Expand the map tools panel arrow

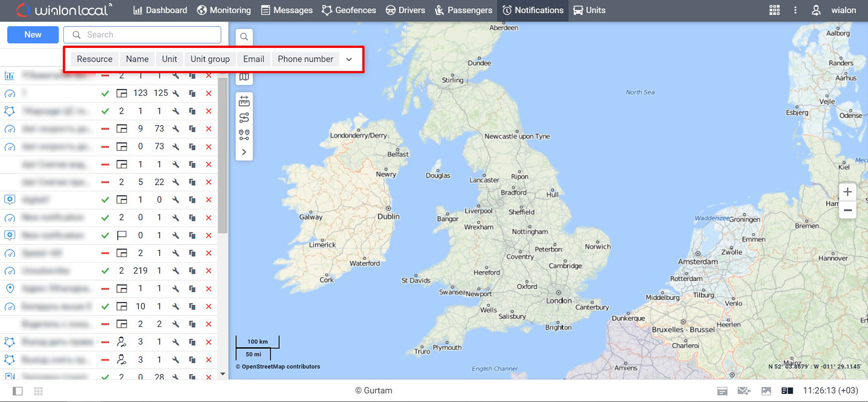244,152
